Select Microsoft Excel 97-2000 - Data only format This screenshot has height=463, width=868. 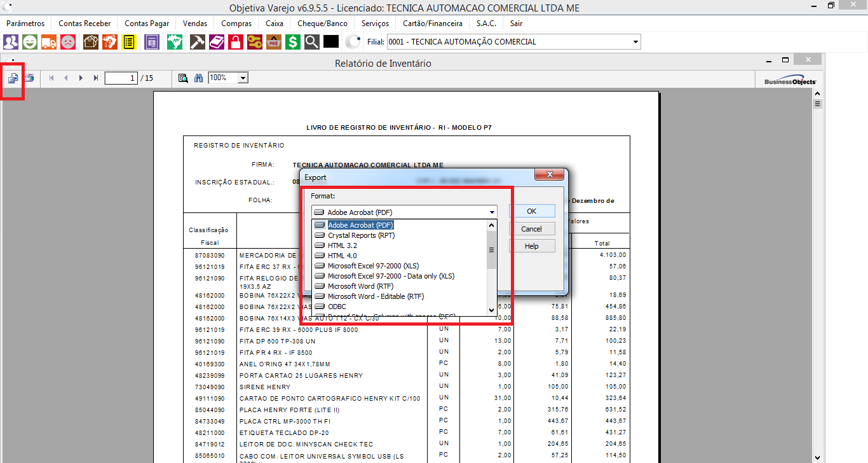400,276
